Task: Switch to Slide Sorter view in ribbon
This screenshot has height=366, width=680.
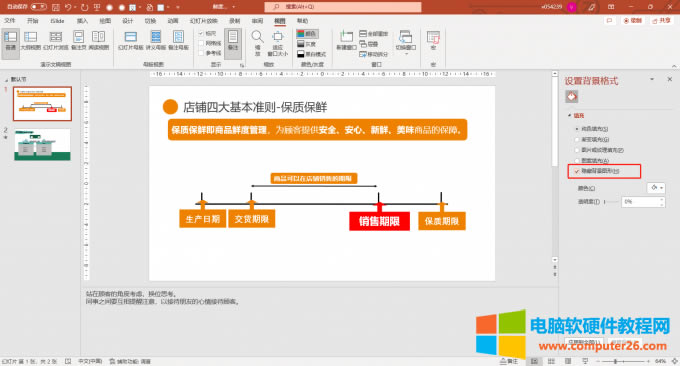Action: coord(56,40)
